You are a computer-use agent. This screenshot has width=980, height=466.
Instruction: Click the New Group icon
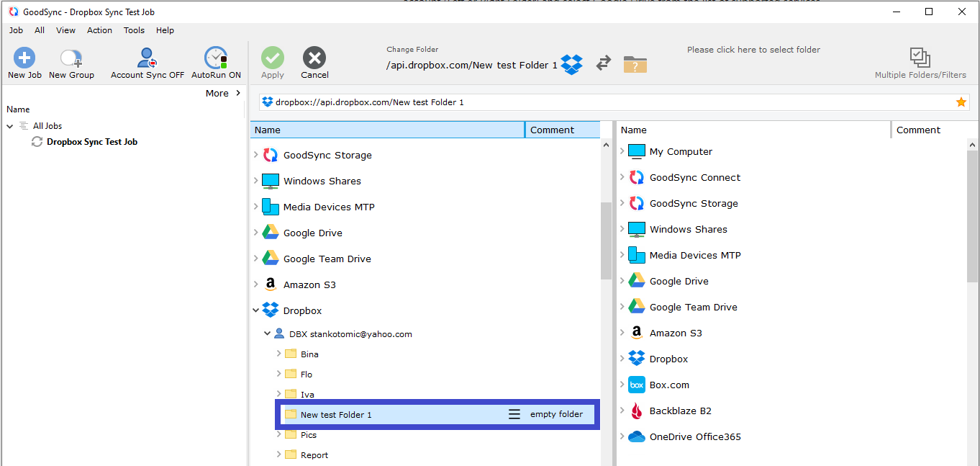[x=71, y=58]
